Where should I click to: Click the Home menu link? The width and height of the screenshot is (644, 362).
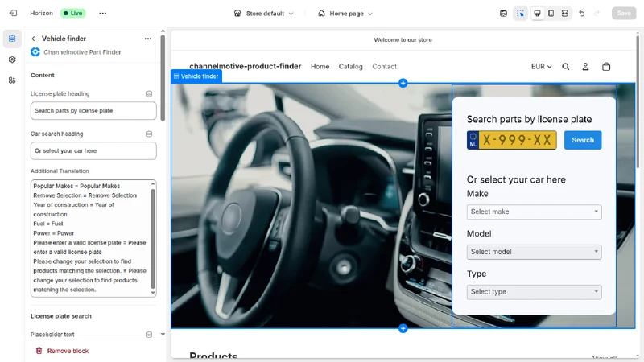pos(320,67)
